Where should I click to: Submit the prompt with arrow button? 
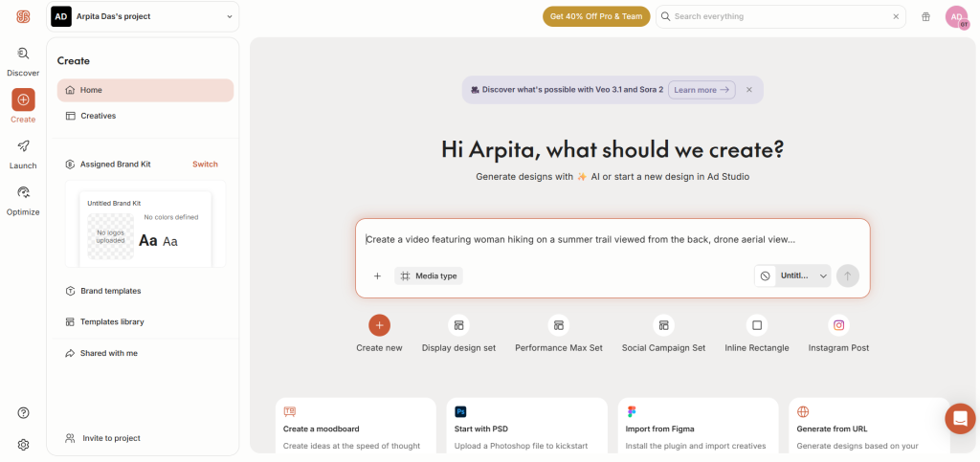point(848,275)
